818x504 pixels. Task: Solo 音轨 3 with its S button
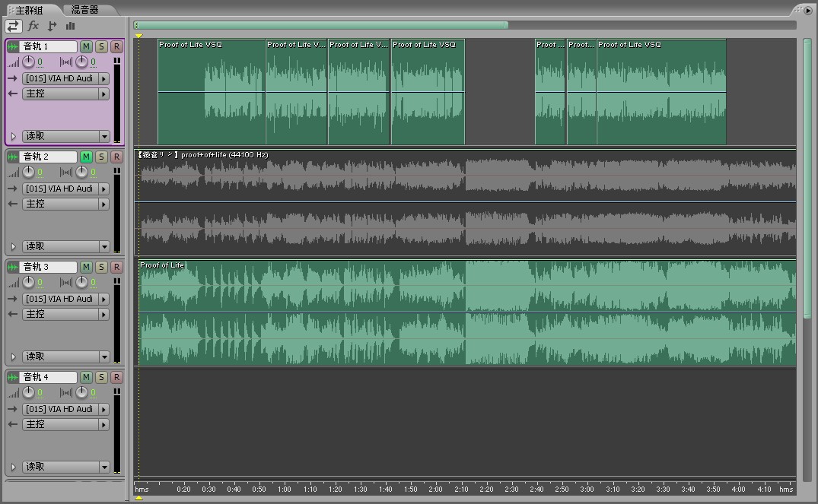pos(101,268)
